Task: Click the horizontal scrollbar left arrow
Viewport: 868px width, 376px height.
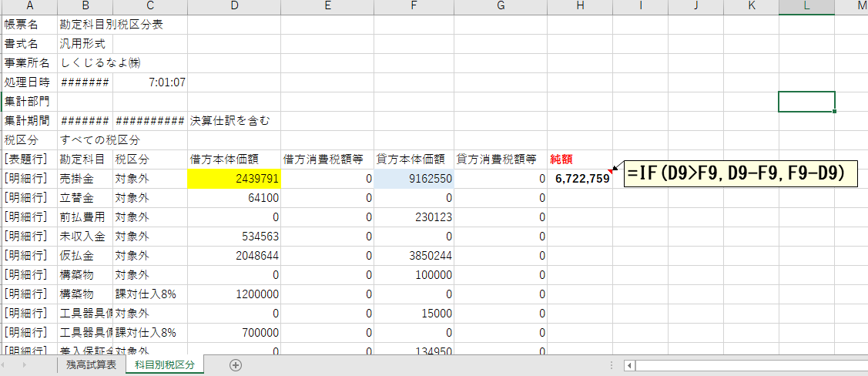Action: [x=629, y=365]
